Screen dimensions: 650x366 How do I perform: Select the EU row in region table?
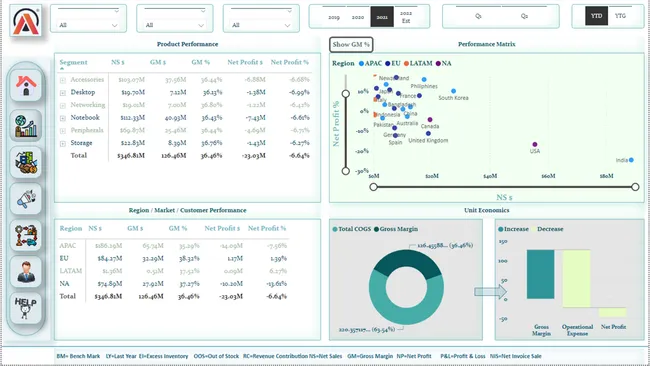173,259
